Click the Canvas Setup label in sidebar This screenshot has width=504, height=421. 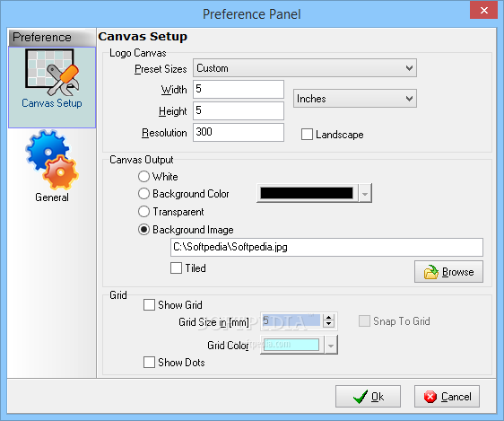52,103
